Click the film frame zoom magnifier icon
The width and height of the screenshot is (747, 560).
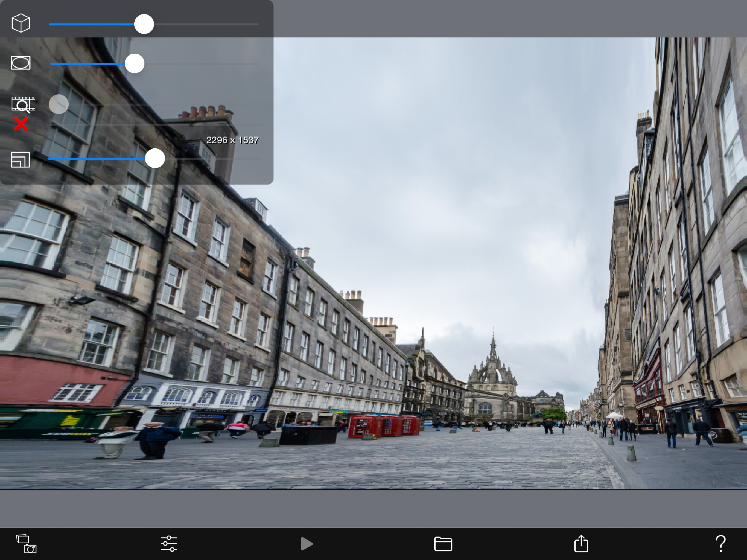pos(23,104)
